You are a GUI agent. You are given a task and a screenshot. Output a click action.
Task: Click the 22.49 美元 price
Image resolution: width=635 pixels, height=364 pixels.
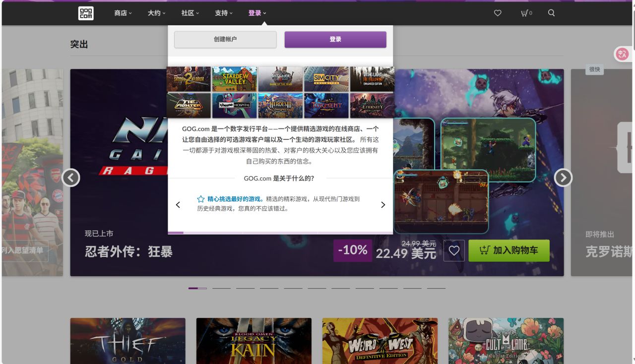click(x=406, y=253)
